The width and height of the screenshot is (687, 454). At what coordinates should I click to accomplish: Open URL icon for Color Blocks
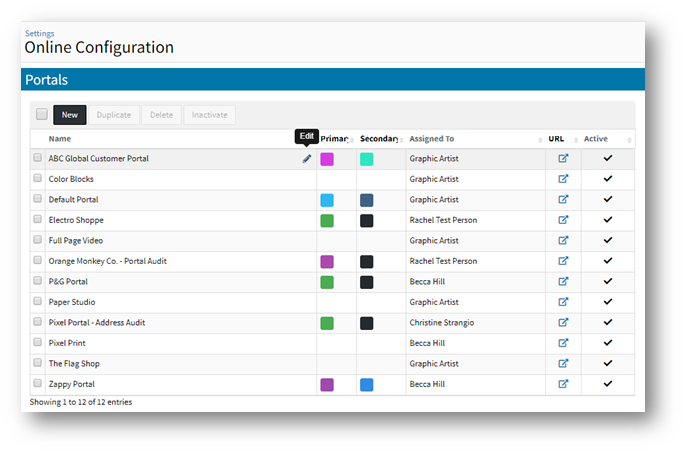coord(563,179)
